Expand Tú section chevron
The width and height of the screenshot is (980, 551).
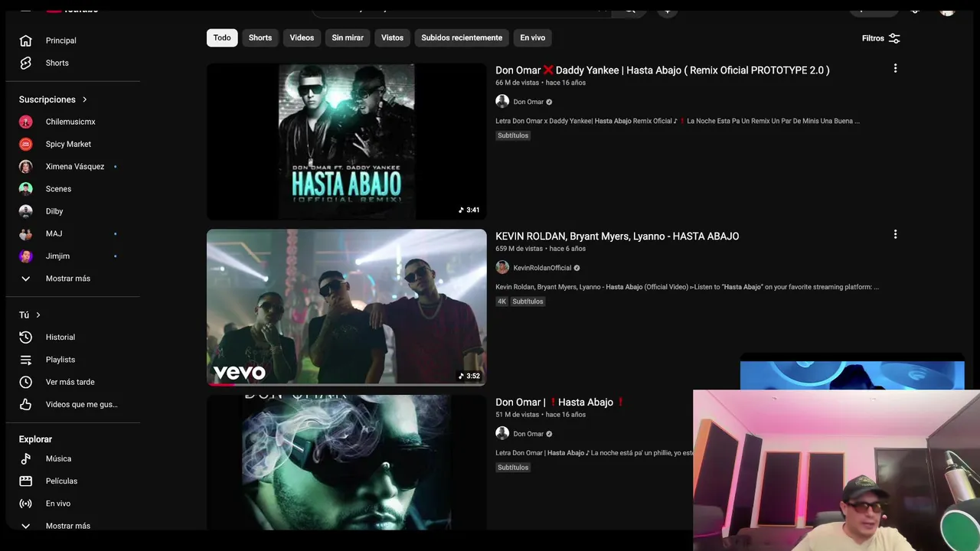click(x=38, y=315)
